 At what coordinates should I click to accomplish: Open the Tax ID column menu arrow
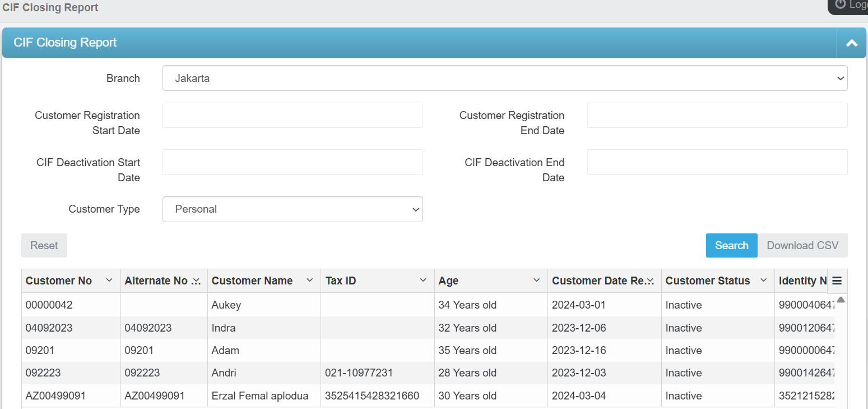(423, 281)
